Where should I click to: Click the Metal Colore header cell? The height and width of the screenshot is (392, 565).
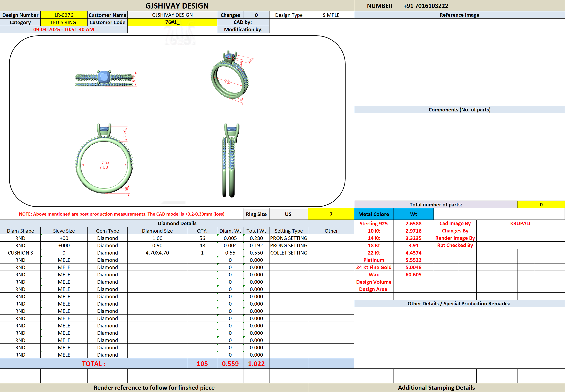coord(373,214)
